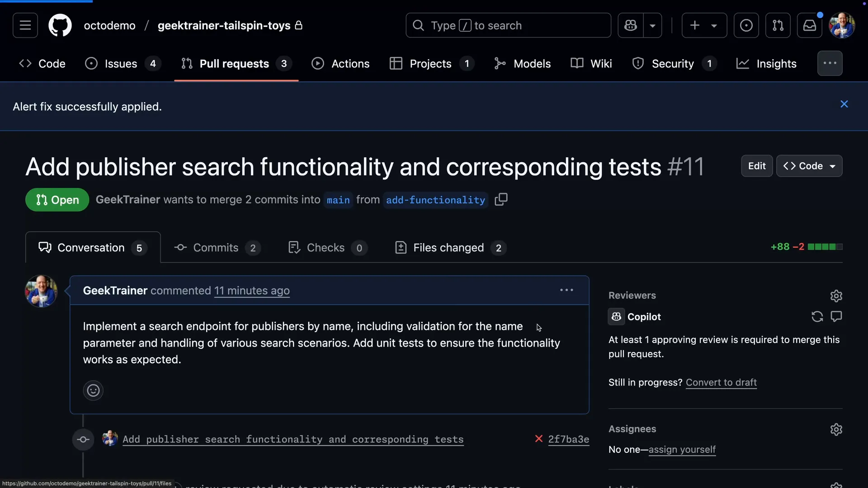Click Convert to draft link

[x=721, y=382]
